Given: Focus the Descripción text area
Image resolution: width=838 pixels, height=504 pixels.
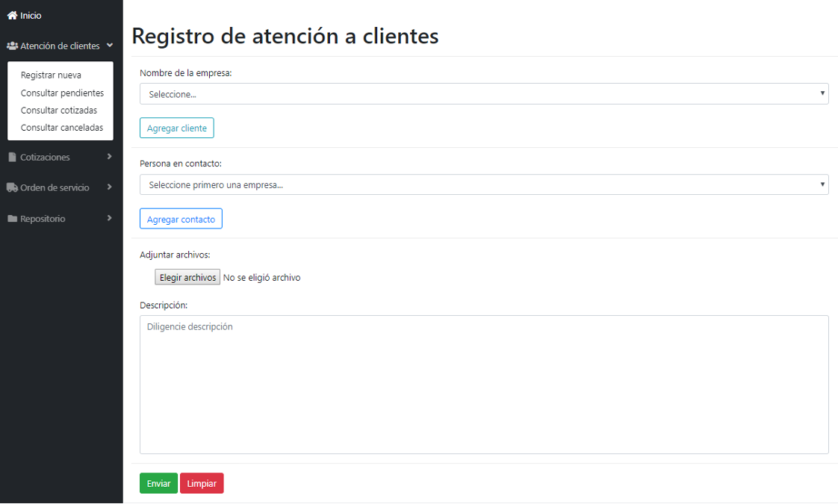Looking at the screenshot, I should point(483,385).
